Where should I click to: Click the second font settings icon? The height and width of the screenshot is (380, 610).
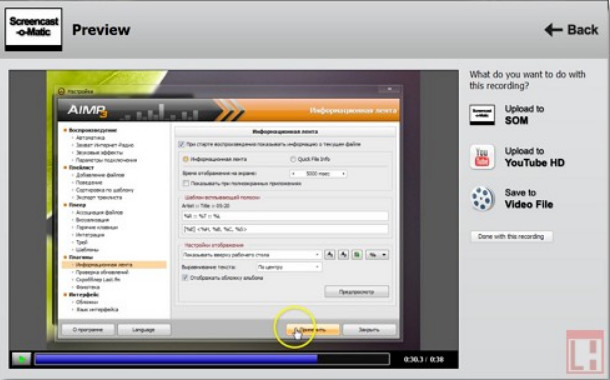tap(343, 255)
